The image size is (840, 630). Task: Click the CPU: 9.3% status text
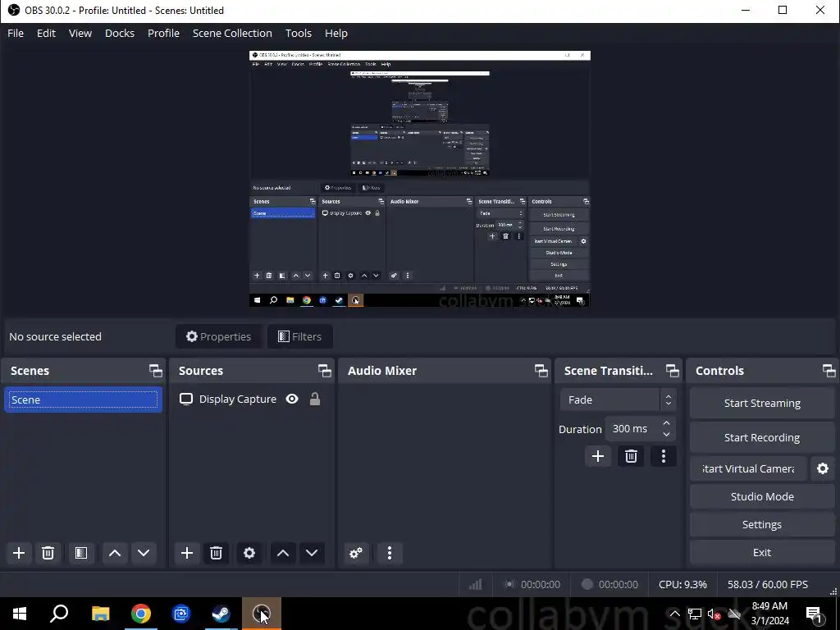coord(682,584)
